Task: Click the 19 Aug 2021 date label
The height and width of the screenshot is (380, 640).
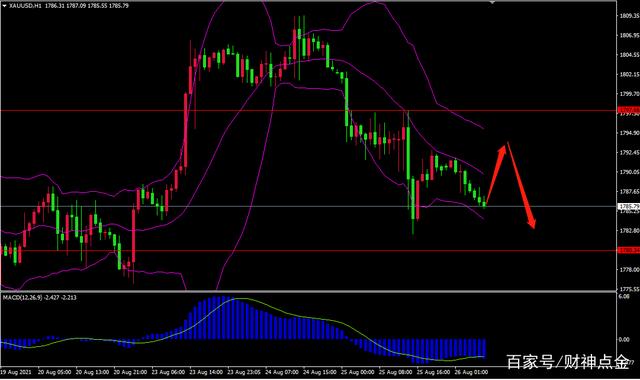Action: (x=16, y=372)
